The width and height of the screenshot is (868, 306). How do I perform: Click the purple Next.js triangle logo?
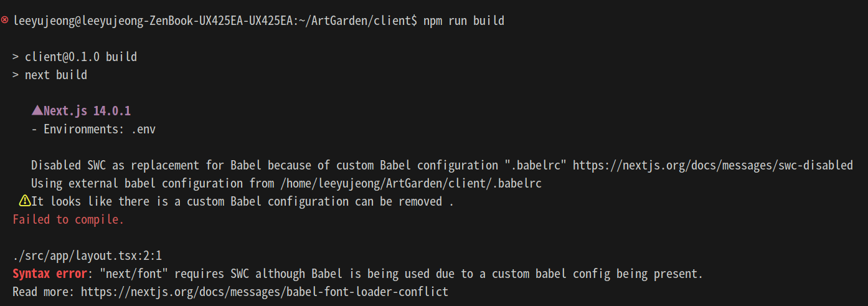pyautogui.click(x=37, y=111)
